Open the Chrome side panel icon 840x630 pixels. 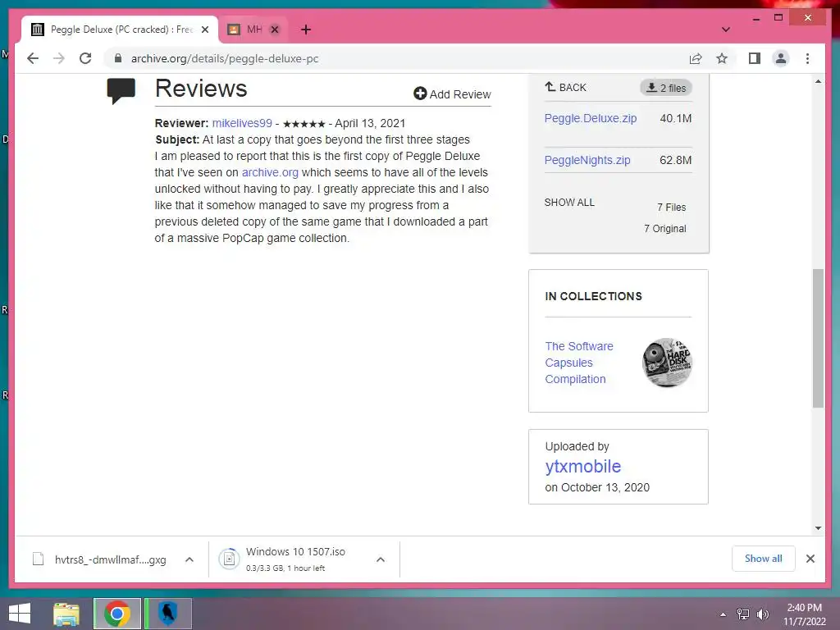point(755,58)
